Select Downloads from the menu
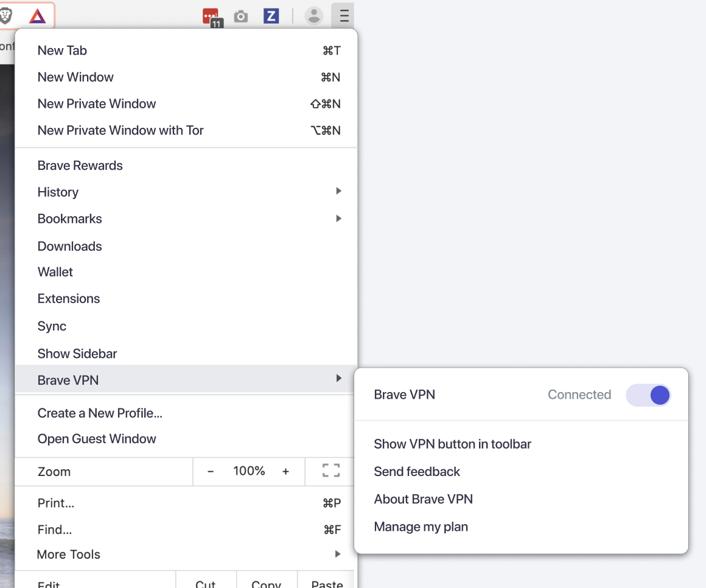This screenshot has width=706, height=588. (x=69, y=246)
